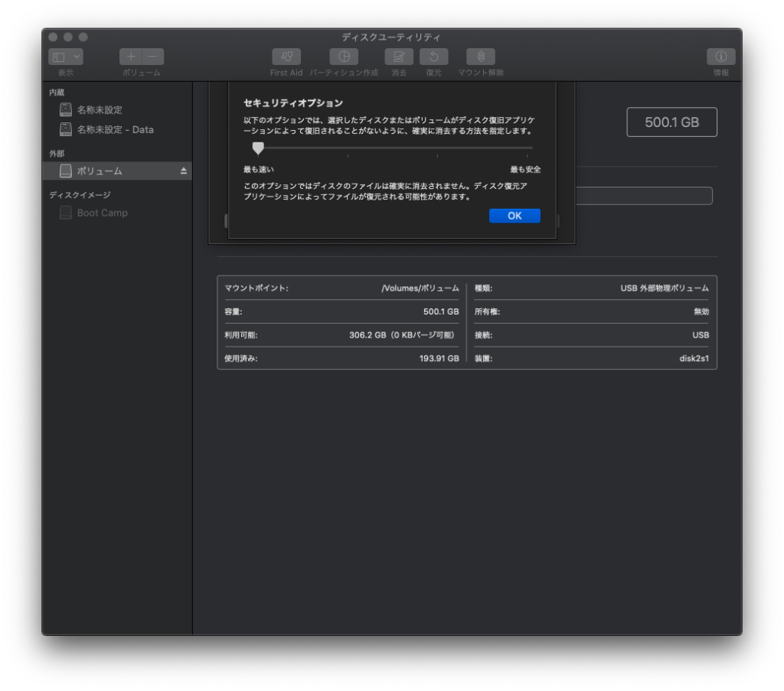Viewport: 784px width, 691px height.
Task: Eject the external ボリューム disk
Action: [184, 171]
